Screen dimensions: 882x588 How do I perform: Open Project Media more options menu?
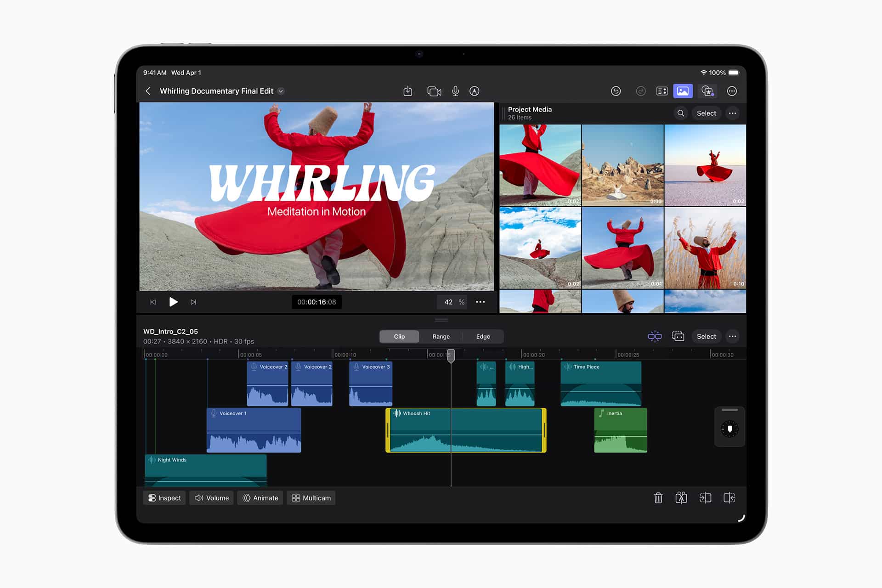click(732, 113)
